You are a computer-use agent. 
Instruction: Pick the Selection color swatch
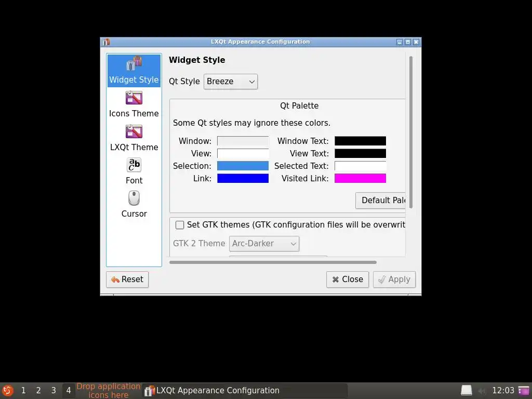click(243, 166)
